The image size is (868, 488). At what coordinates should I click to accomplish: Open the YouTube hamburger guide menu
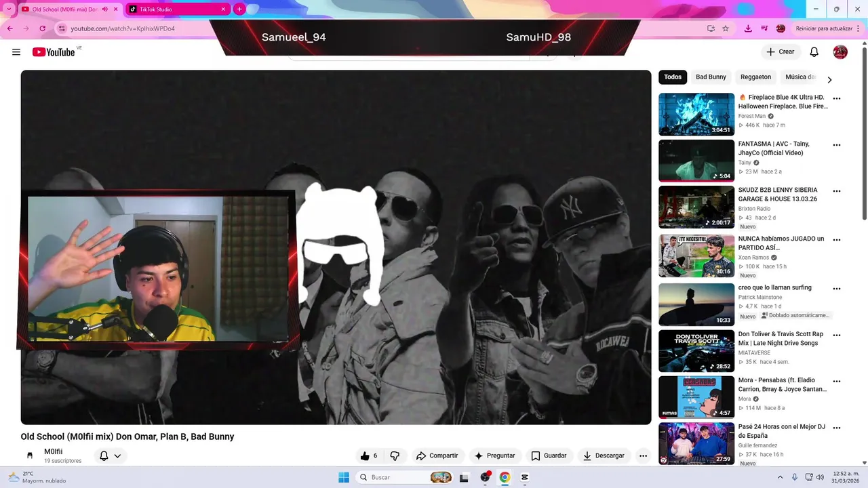pos(16,52)
